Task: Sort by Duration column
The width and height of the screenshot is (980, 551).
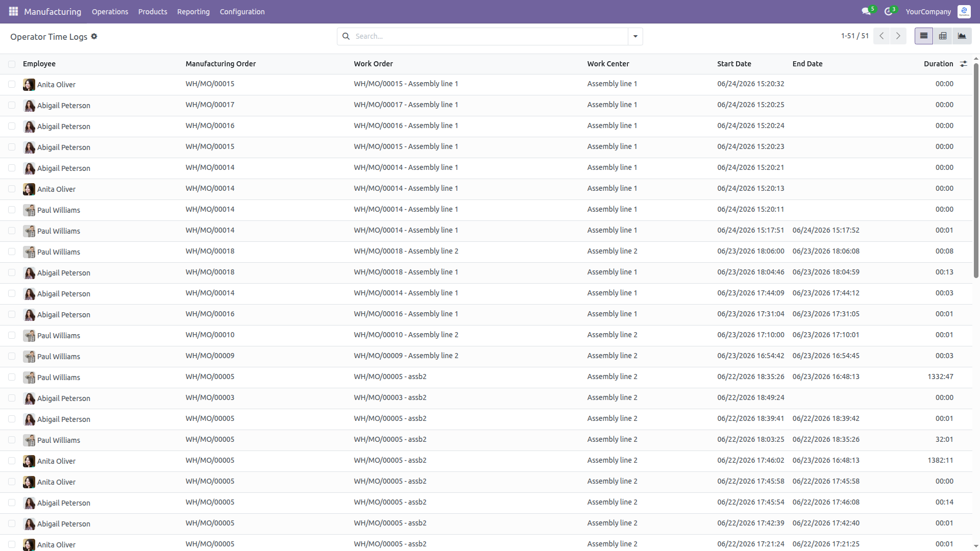Action: 938,64
